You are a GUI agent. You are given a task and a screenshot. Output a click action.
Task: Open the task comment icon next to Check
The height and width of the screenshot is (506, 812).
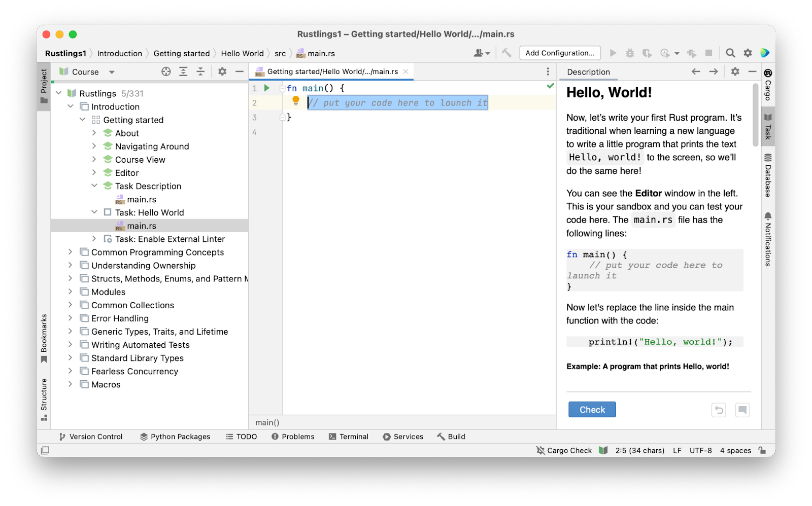pyautogui.click(x=742, y=410)
